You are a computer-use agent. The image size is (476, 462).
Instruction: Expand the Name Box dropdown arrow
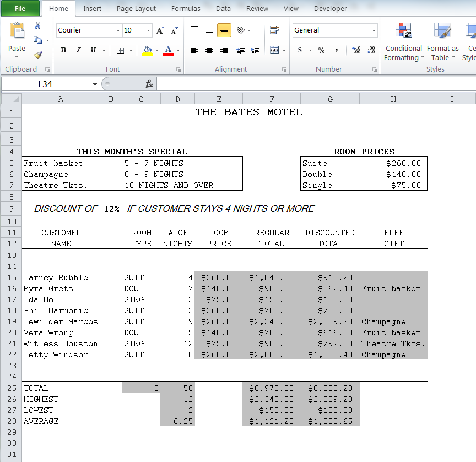(x=95, y=84)
